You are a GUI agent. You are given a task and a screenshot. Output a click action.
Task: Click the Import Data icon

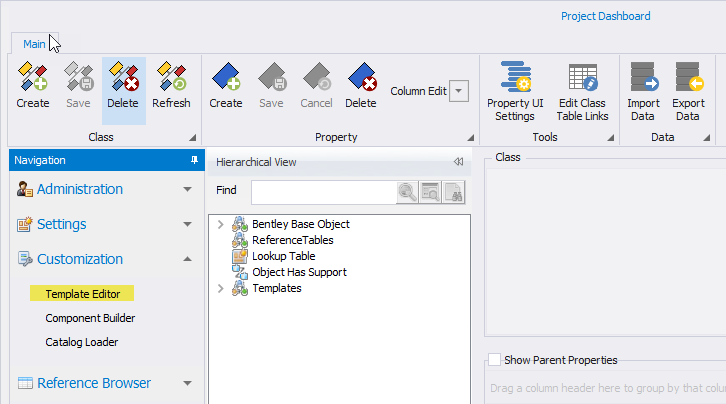pos(644,77)
